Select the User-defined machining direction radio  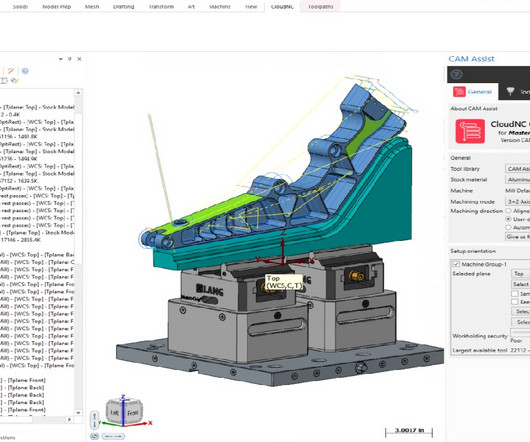[x=508, y=219]
